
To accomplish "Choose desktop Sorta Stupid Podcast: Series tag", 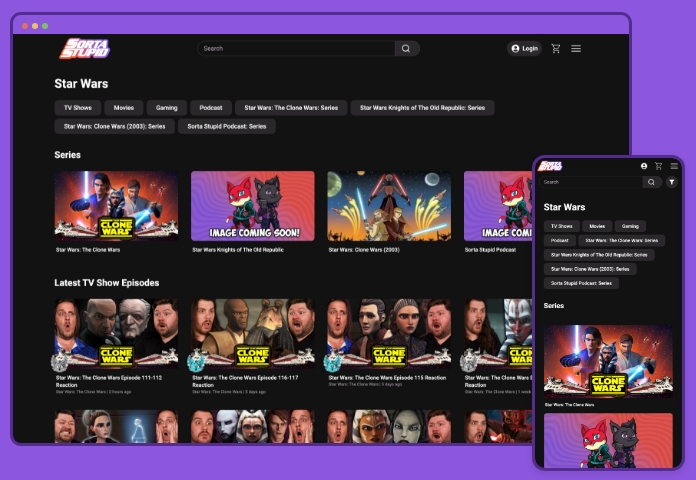I will click(x=227, y=127).
